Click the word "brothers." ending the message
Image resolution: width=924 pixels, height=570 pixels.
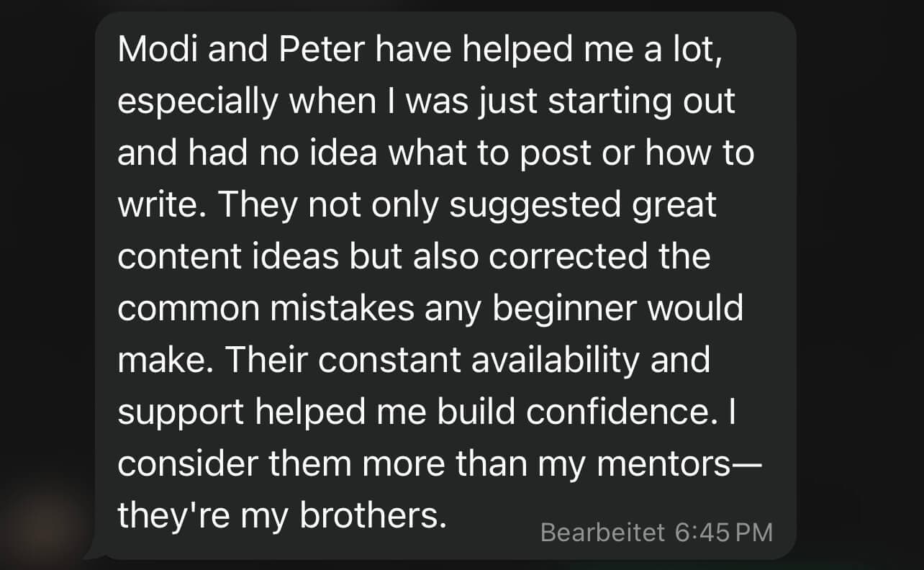[373, 516]
